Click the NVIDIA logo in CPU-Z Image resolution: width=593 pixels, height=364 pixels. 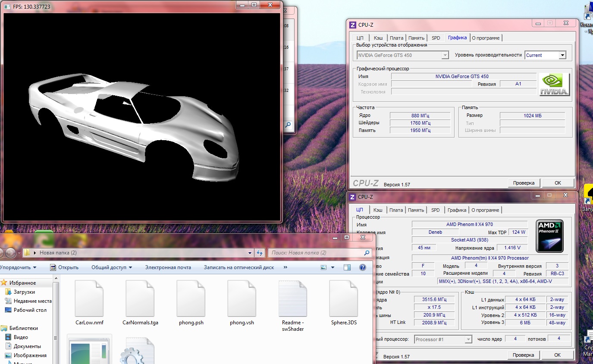point(554,84)
